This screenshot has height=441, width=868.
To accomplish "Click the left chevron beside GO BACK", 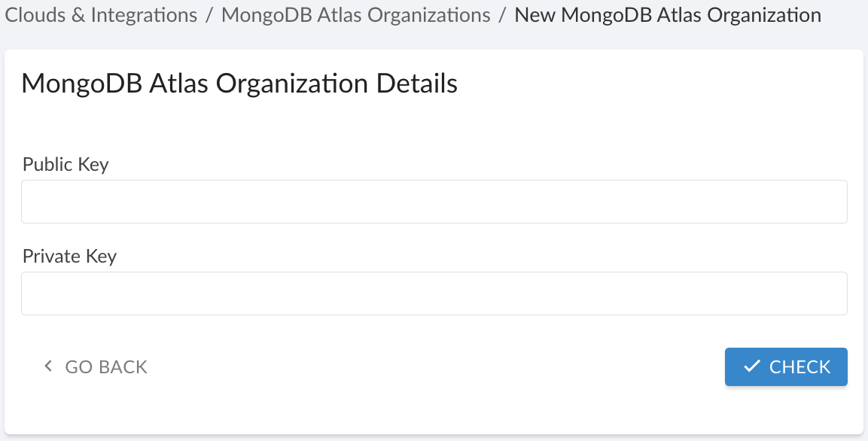I will click(x=47, y=366).
